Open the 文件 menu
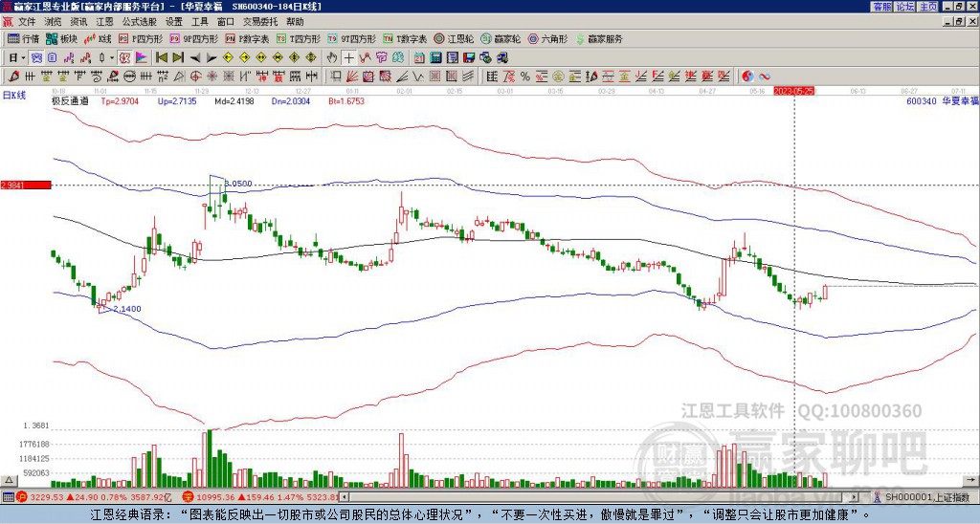980x524 pixels. 26,22
